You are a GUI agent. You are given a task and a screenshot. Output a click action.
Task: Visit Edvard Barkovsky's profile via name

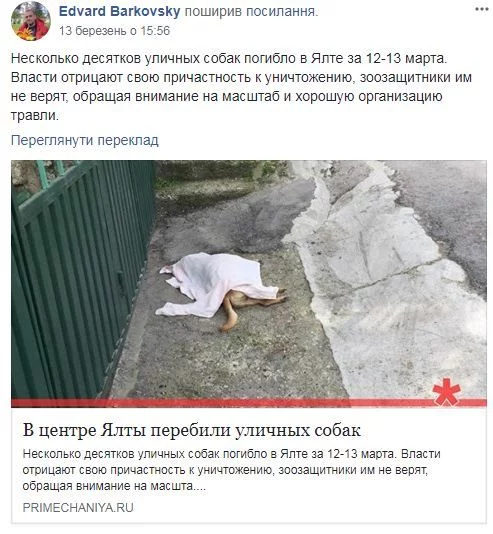(120, 11)
